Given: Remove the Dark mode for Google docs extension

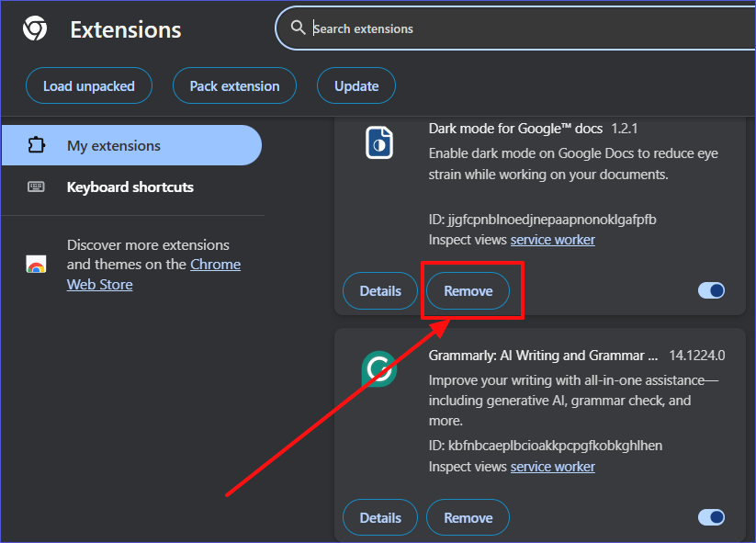Looking at the screenshot, I should pos(468,290).
